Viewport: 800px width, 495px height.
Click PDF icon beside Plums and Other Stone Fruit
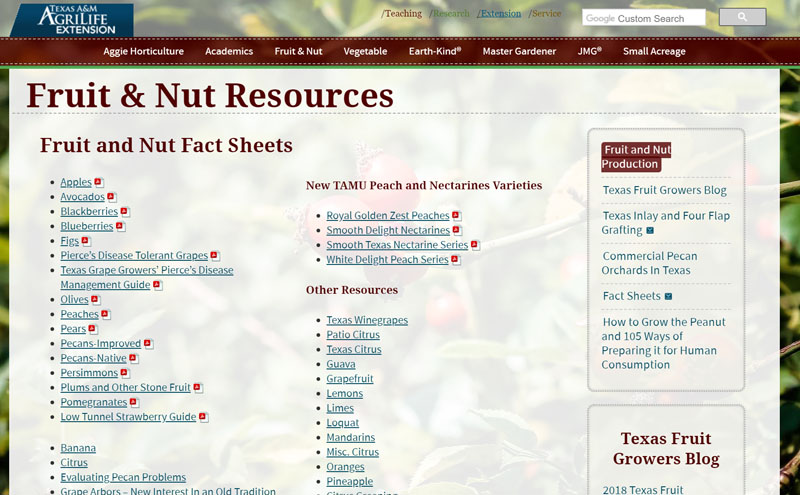(197, 387)
